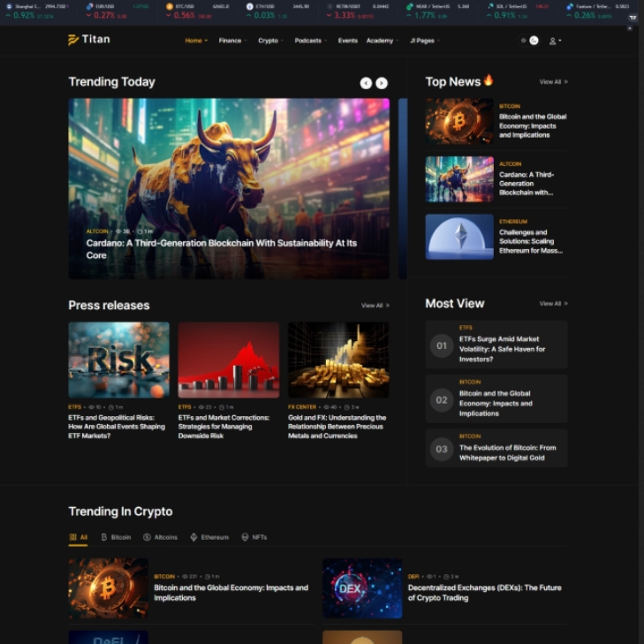Open Gold and FX article title
This screenshot has height=644, width=644.
[x=337, y=427]
